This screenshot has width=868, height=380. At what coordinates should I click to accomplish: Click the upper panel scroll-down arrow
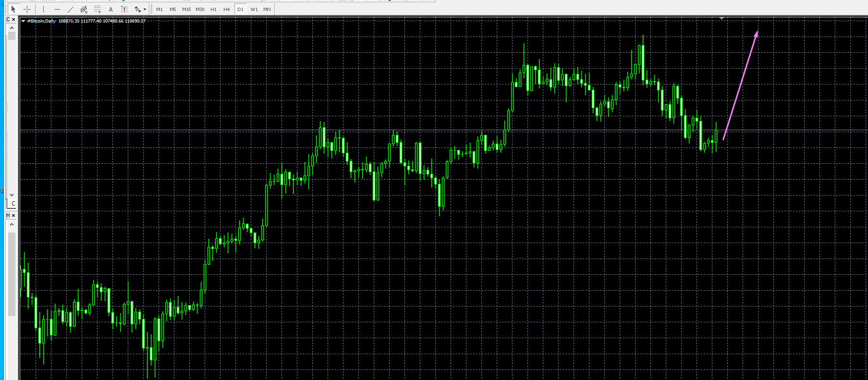12,195
